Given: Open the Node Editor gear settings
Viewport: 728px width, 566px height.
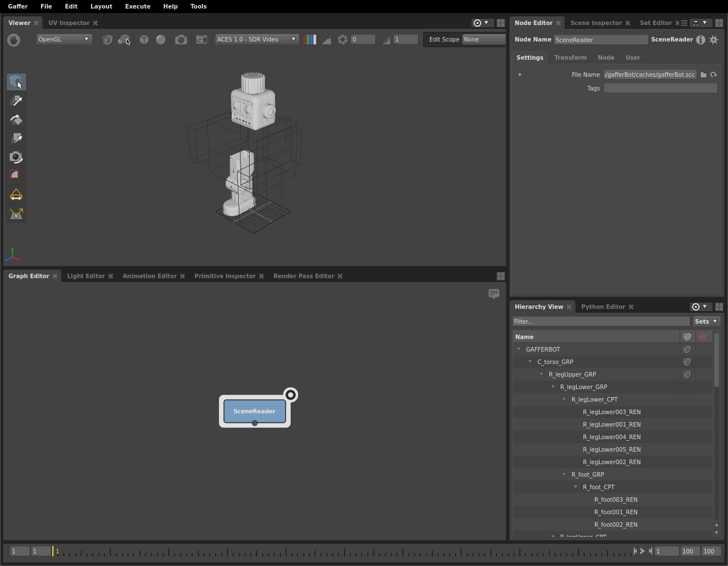Looking at the screenshot, I should tap(714, 39).
